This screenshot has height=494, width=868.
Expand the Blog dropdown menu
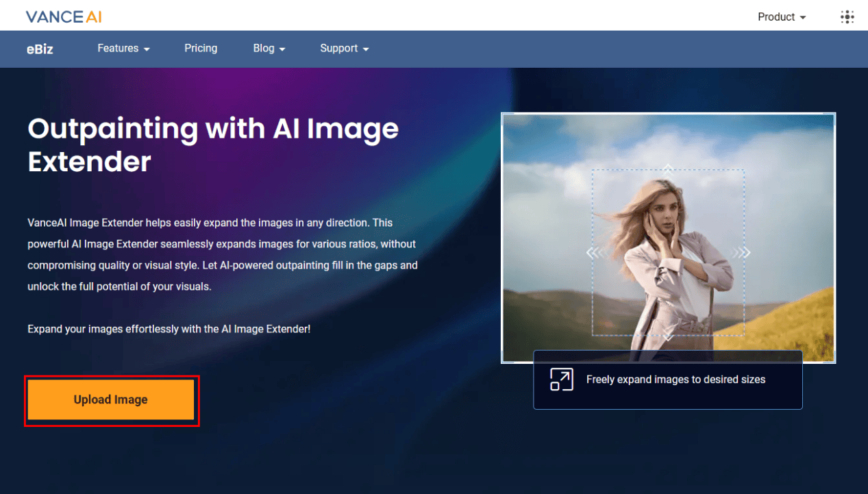click(269, 49)
